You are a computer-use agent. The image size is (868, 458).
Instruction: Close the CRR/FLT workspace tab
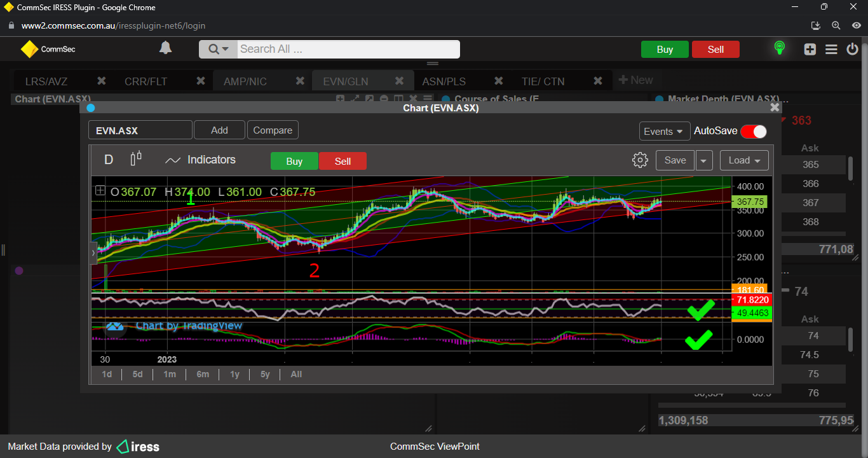coord(201,81)
